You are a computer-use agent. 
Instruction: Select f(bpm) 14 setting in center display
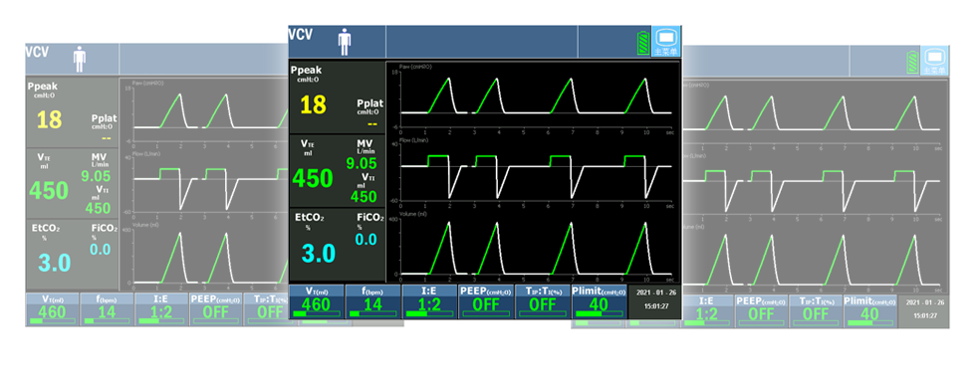(372, 301)
